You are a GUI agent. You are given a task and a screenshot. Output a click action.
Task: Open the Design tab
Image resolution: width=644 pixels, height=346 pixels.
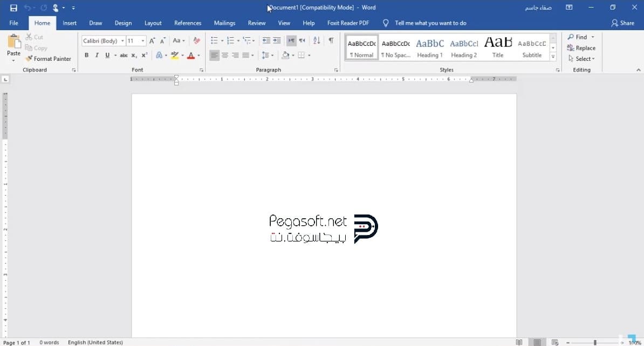(123, 23)
